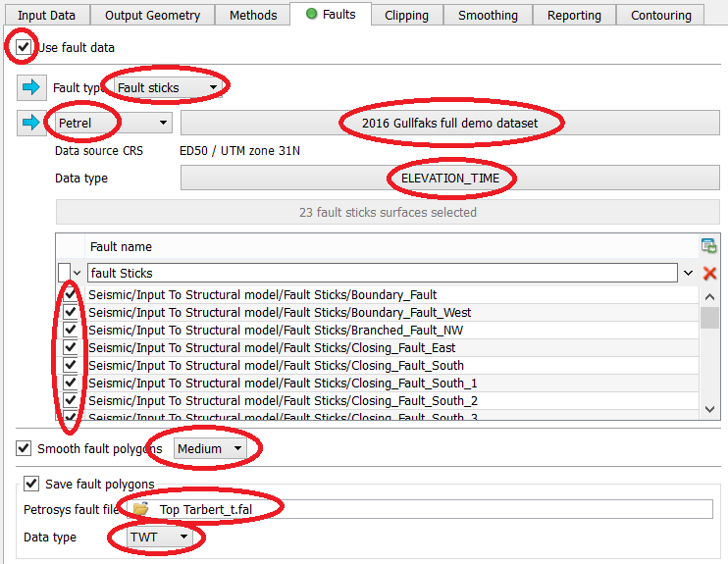Switch to the Clipping tab
The image size is (728, 564).
(406, 15)
